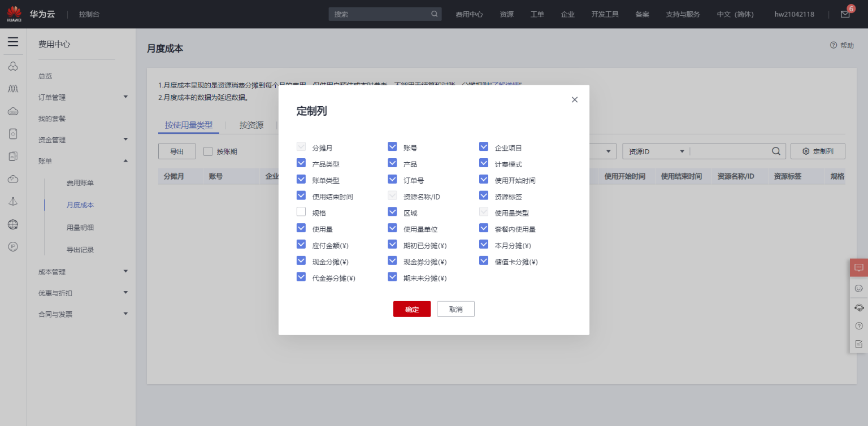Open account menu hw21042118

click(794, 14)
